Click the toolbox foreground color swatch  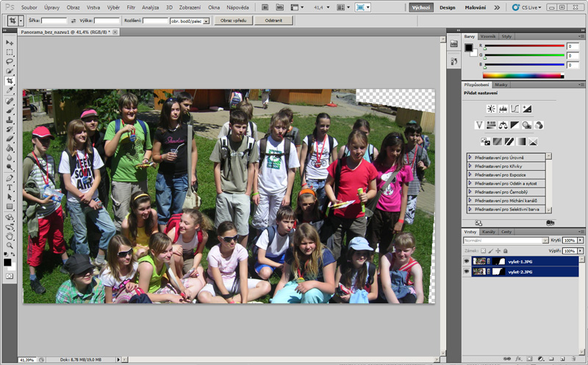click(7, 262)
